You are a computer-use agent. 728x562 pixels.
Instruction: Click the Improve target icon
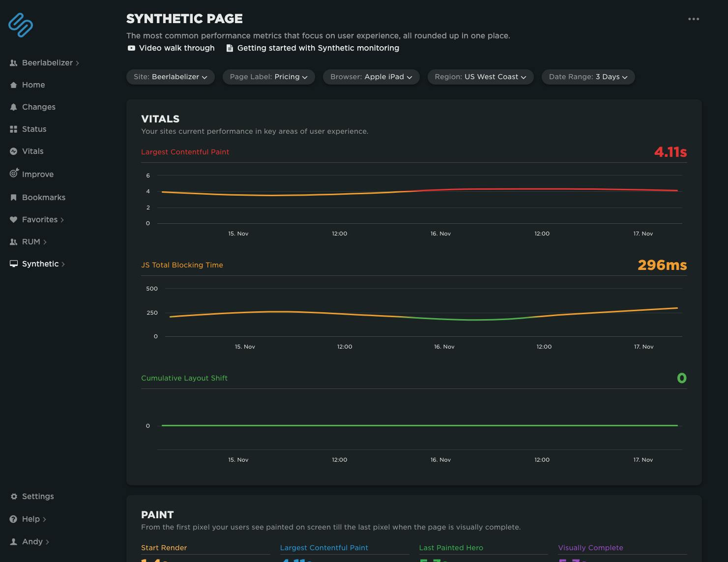pyautogui.click(x=14, y=174)
